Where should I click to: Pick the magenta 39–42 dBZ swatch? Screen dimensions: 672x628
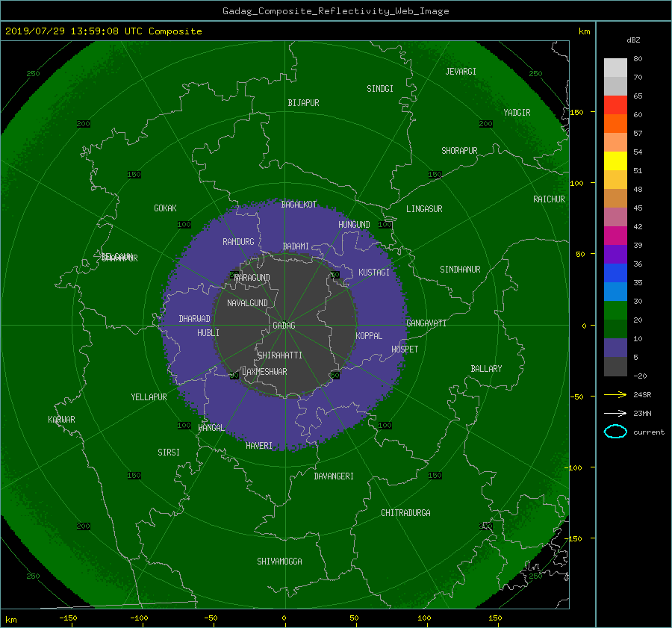(x=615, y=236)
